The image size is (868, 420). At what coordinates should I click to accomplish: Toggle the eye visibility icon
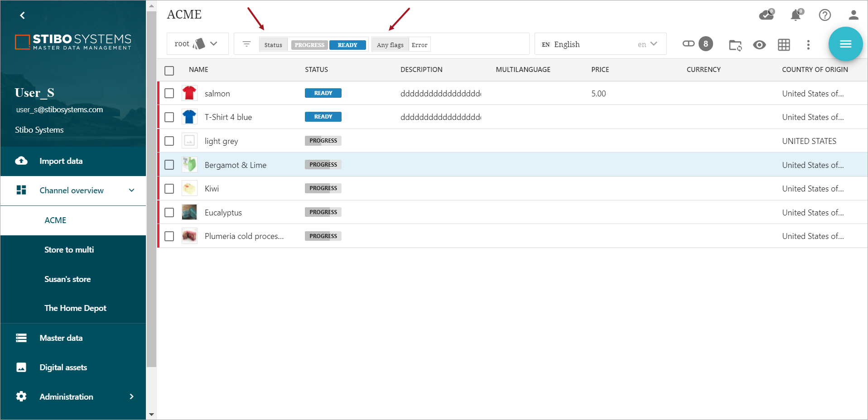(x=759, y=45)
